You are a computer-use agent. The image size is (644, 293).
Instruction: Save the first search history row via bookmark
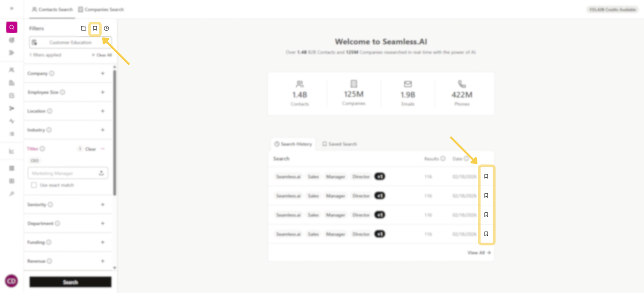486,176
